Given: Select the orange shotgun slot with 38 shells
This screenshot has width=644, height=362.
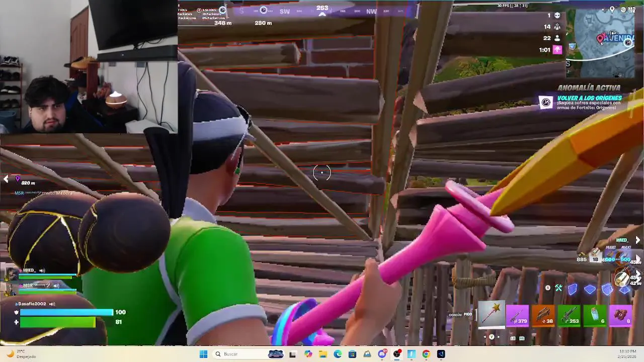Looking at the screenshot, I should (543, 316).
